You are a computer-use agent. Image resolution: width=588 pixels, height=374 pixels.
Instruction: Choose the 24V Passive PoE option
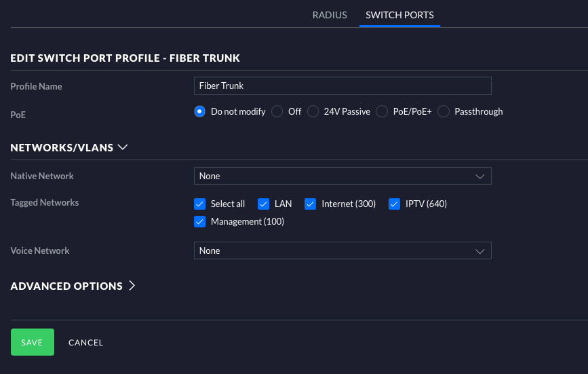(313, 111)
